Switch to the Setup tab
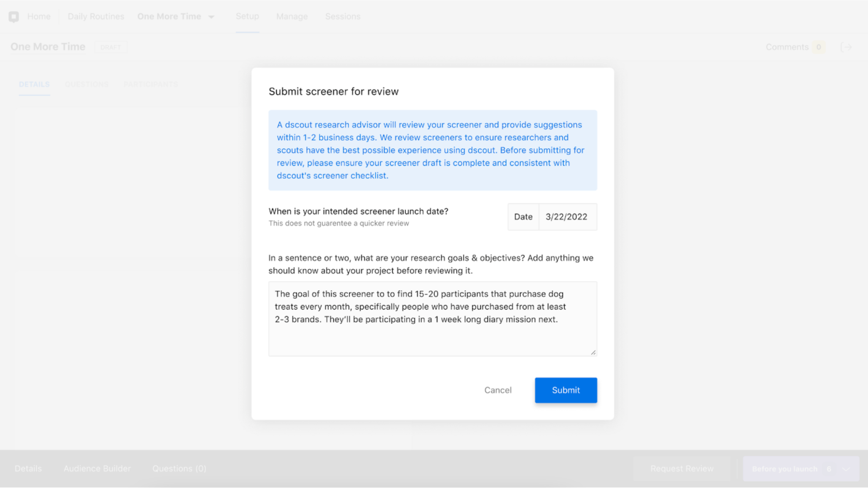Viewport: 868px width, 488px height. pos(247,16)
